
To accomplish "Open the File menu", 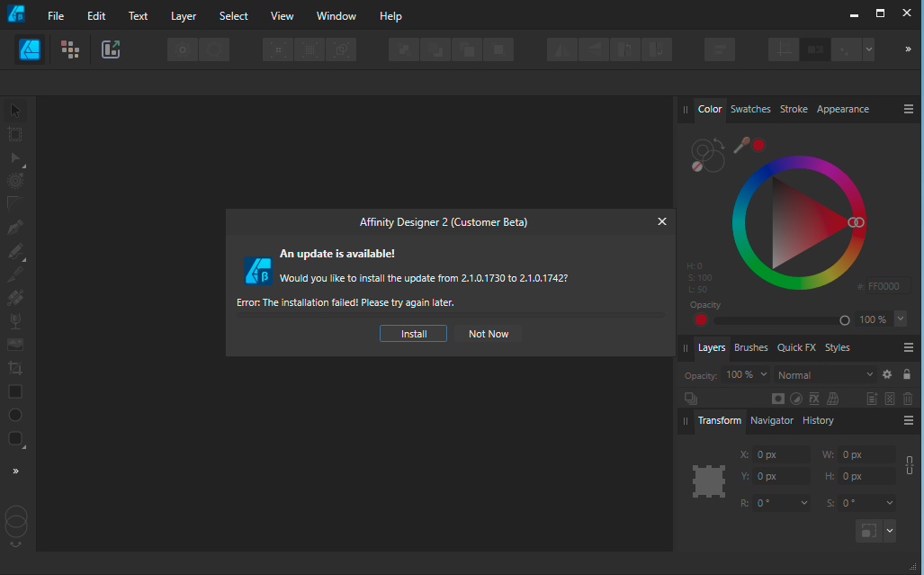I will tap(56, 16).
